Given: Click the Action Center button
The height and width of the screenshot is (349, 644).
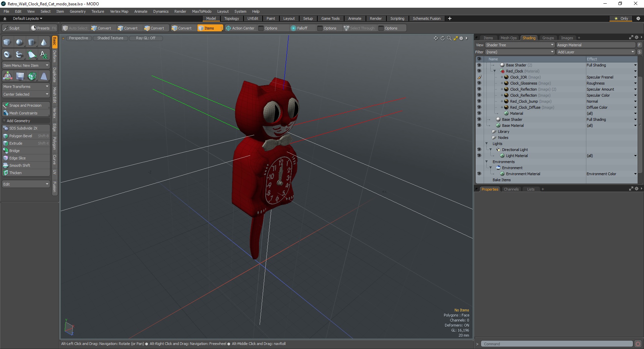Looking at the screenshot, I should click(x=240, y=28).
